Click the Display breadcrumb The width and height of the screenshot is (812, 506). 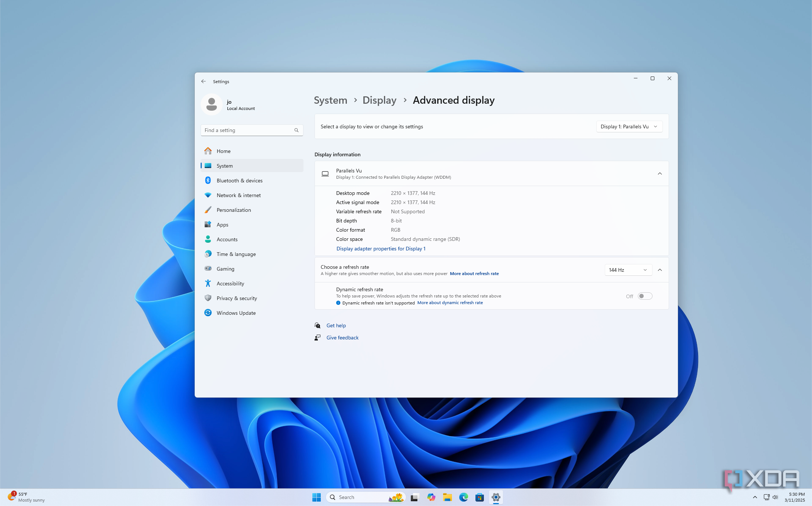[x=380, y=100]
